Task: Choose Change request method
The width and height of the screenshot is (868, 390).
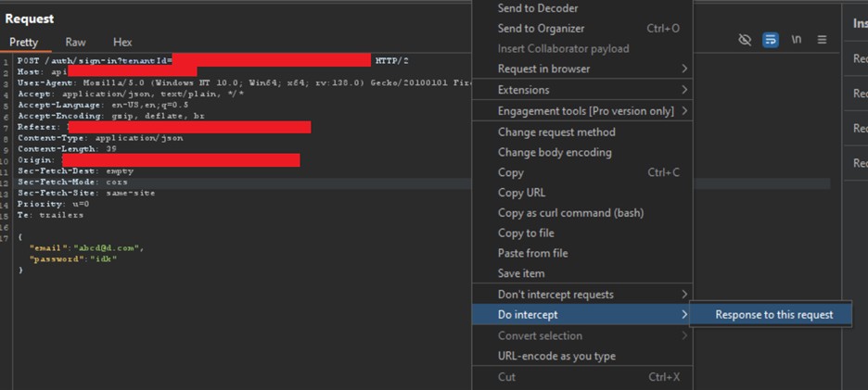Action: (556, 132)
